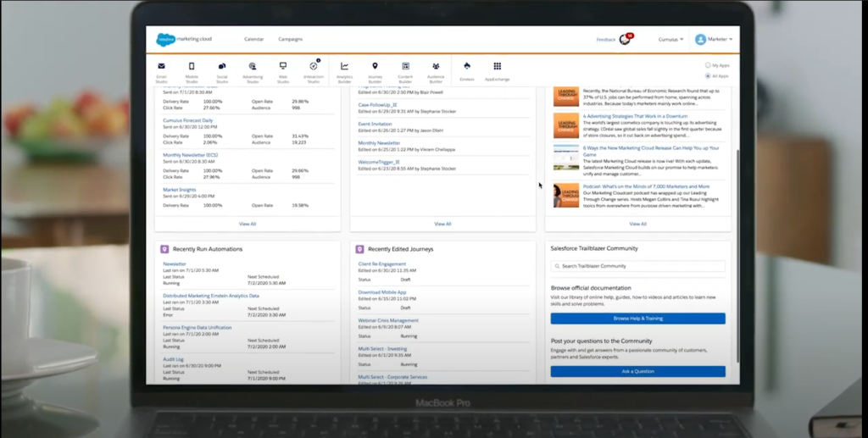This screenshot has width=868, height=438.
Task: Click Browse Help & Training button
Action: (x=637, y=319)
